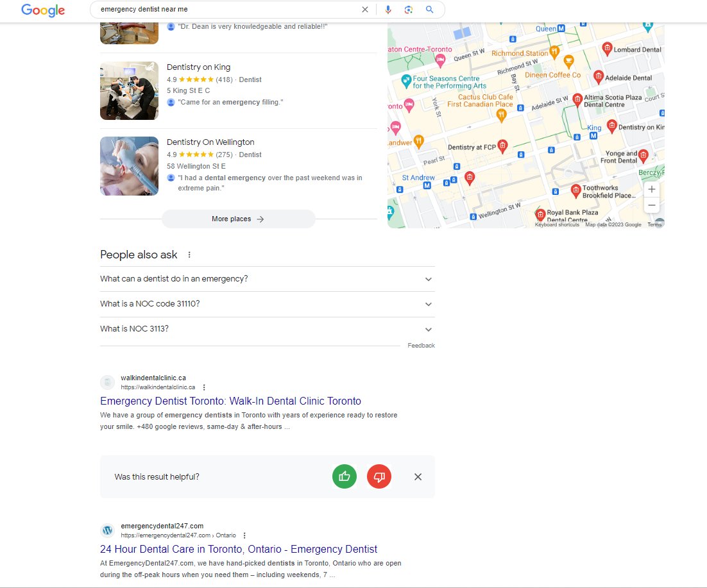Image resolution: width=707 pixels, height=588 pixels.
Task: Select the Dentistry at FCP map pin
Action: tap(502, 146)
